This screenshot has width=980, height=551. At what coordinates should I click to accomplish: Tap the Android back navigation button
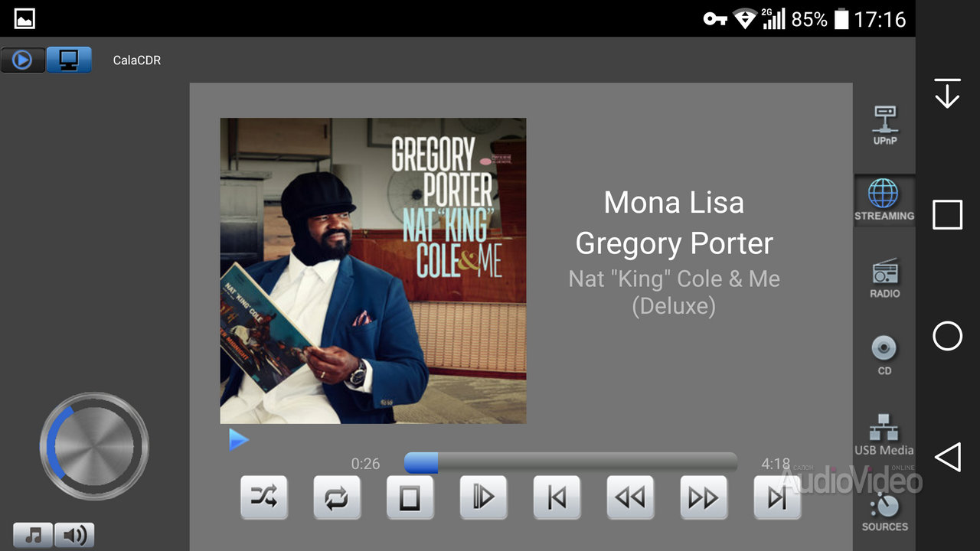tap(948, 457)
